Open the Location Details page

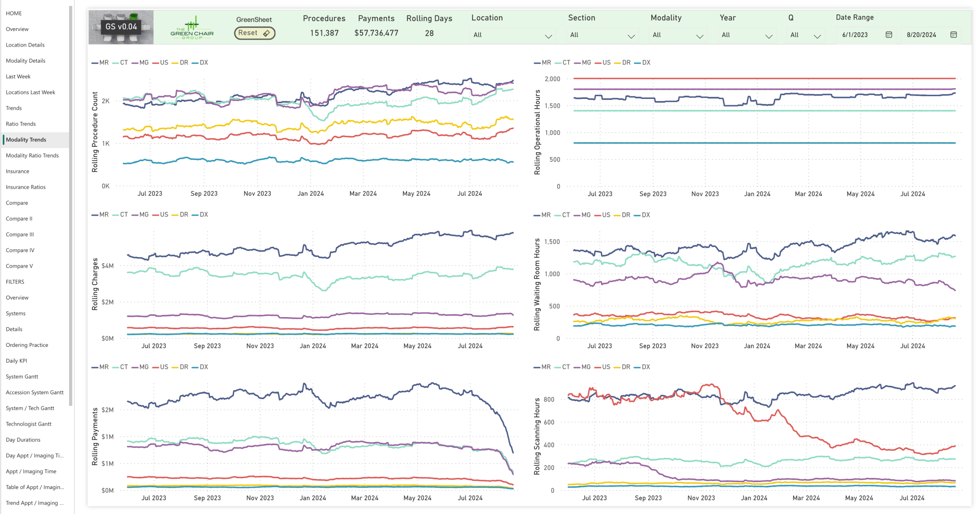pyautogui.click(x=25, y=45)
